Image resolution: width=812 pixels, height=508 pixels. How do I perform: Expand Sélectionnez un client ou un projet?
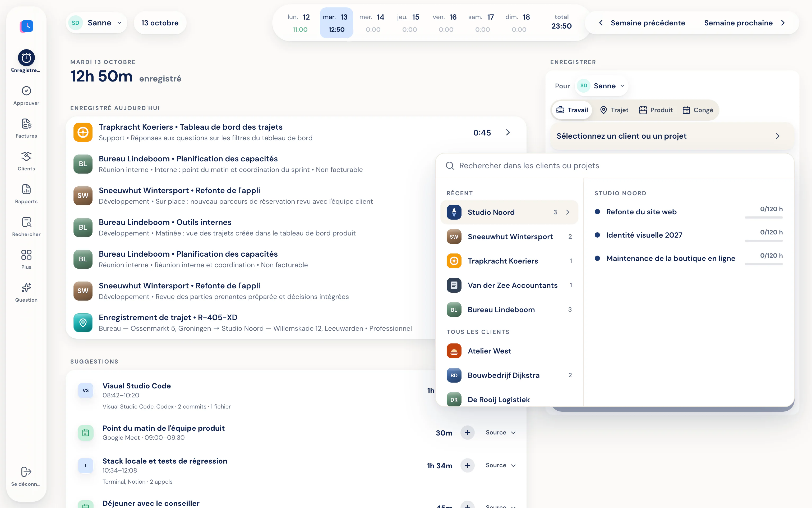tap(672, 136)
